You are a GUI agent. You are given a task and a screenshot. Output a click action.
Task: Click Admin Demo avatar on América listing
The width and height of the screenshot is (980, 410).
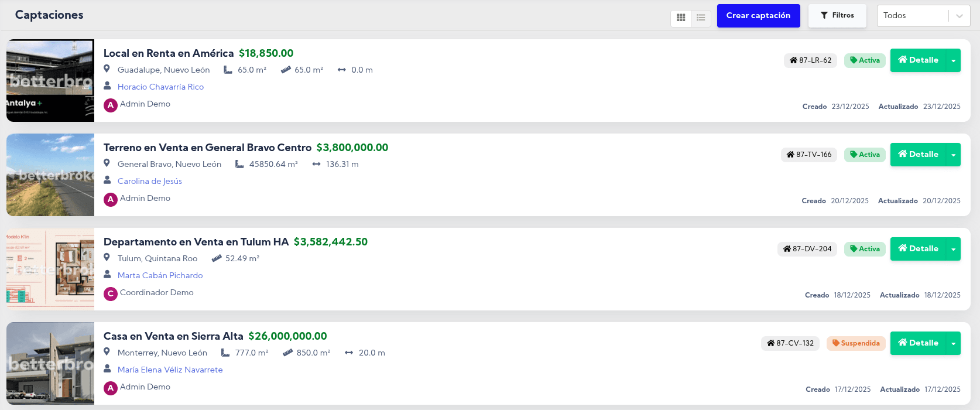coord(111,105)
